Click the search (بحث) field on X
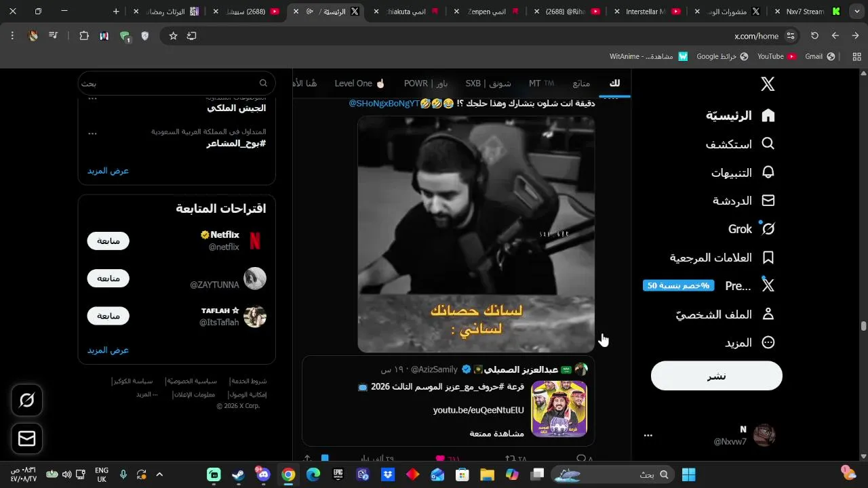 tap(176, 83)
